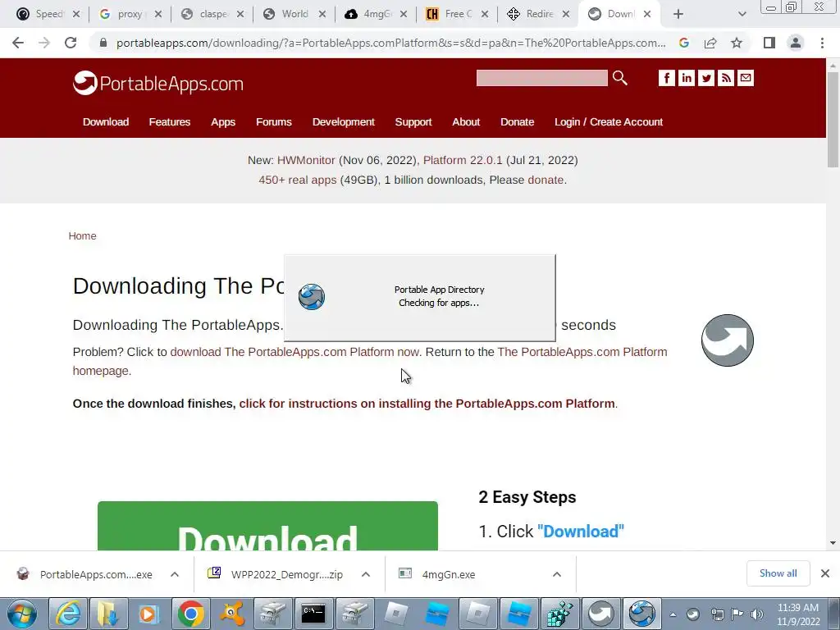Open Login / Create Account link
This screenshot has width=840, height=630.
click(609, 122)
